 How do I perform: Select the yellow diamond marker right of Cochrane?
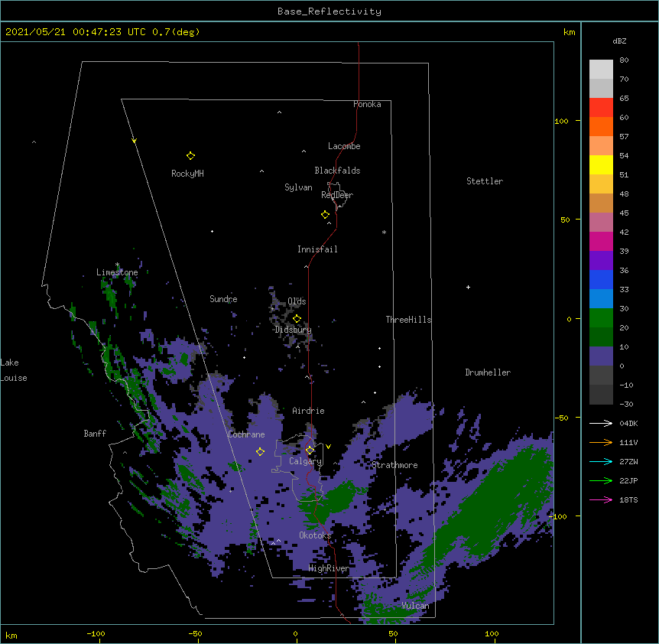coord(260,452)
